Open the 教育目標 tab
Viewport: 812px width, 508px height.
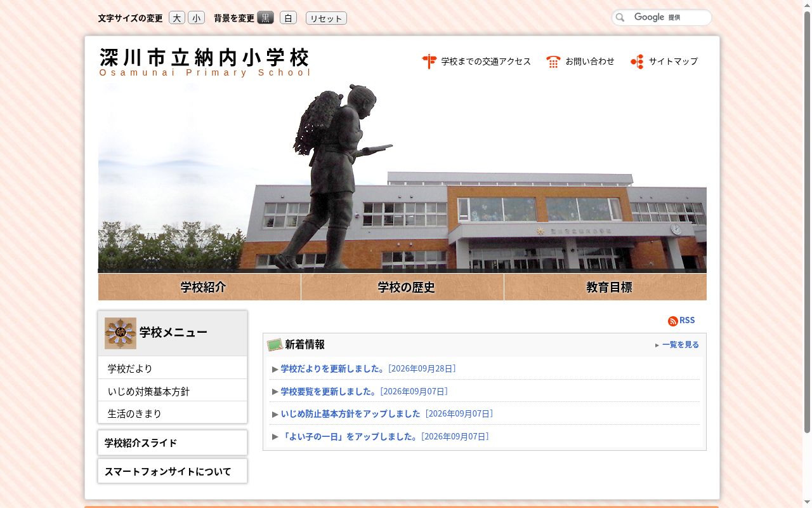tap(606, 287)
